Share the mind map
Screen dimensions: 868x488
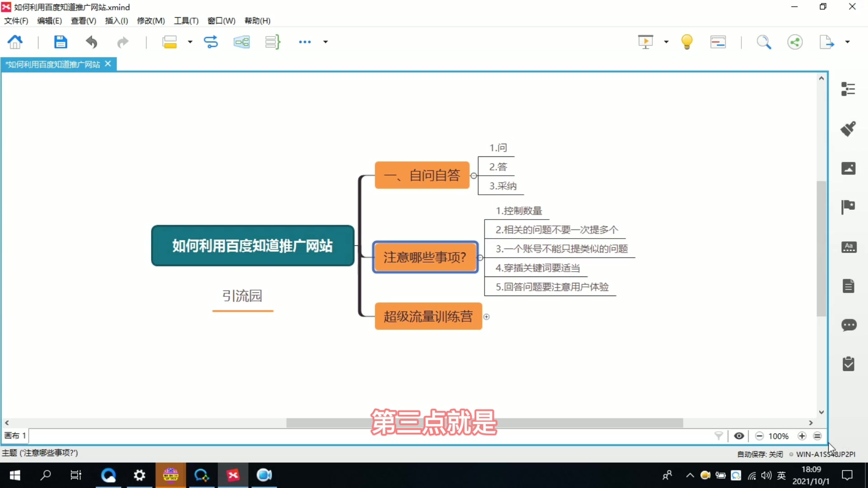[795, 42]
